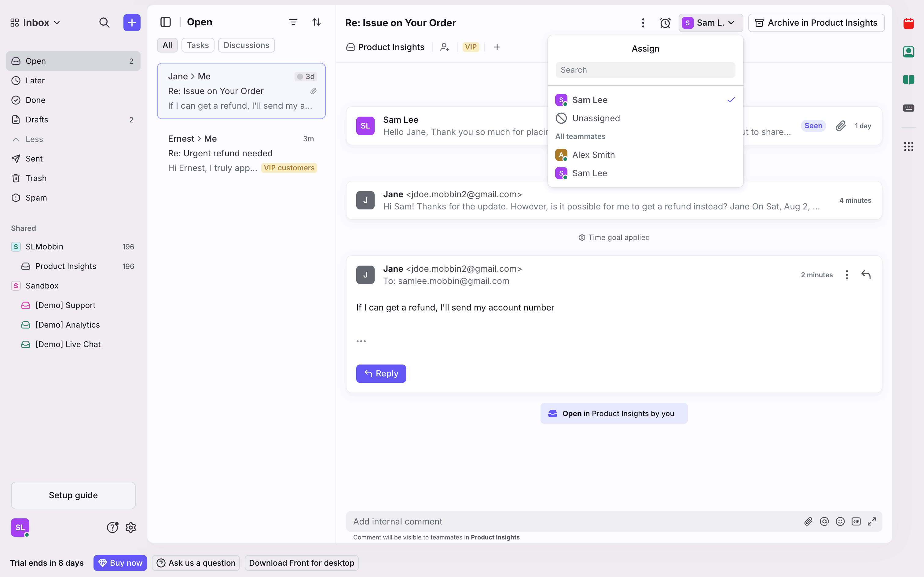Toggle the conversation list panel icon
The image size is (924, 577).
pyautogui.click(x=166, y=22)
